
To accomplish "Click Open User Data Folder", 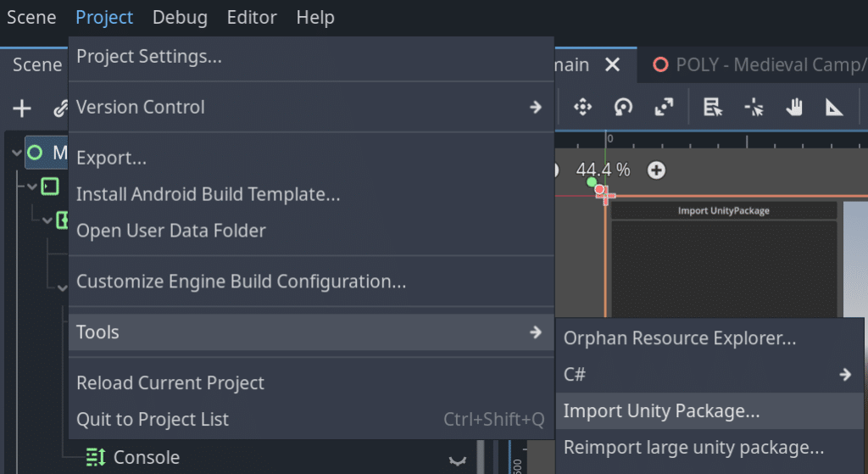I will (311, 231).
